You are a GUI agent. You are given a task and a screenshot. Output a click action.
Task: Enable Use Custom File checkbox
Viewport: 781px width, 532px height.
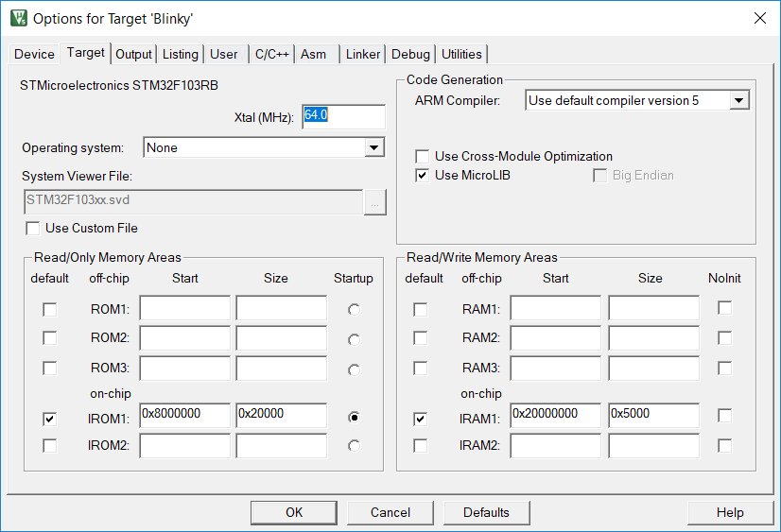tap(33, 229)
